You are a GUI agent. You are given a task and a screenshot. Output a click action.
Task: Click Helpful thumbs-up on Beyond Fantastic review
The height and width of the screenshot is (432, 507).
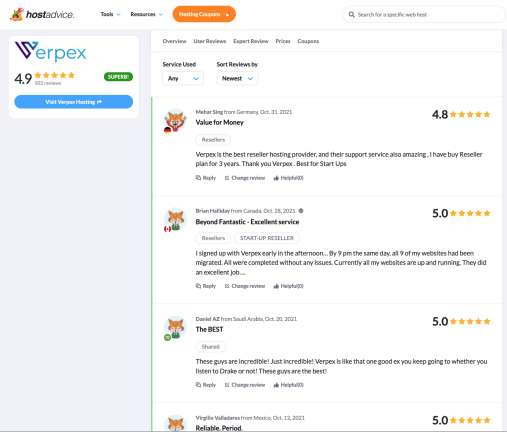pos(276,286)
